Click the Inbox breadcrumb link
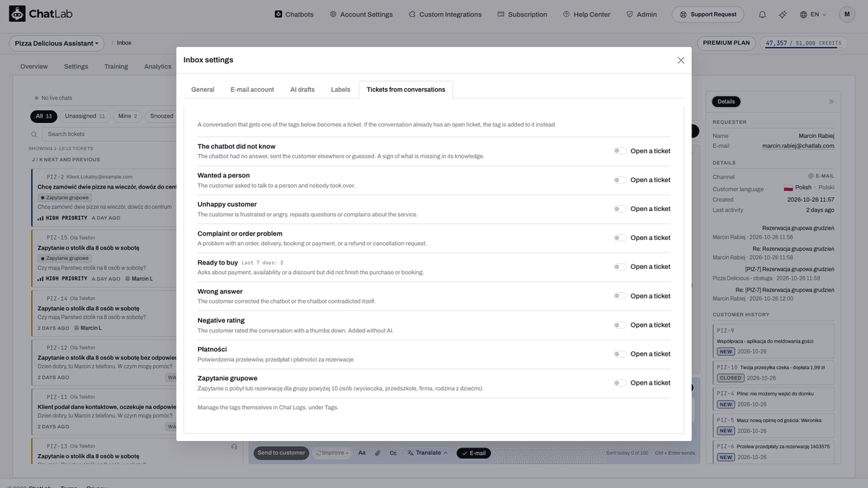 pyautogui.click(x=124, y=43)
